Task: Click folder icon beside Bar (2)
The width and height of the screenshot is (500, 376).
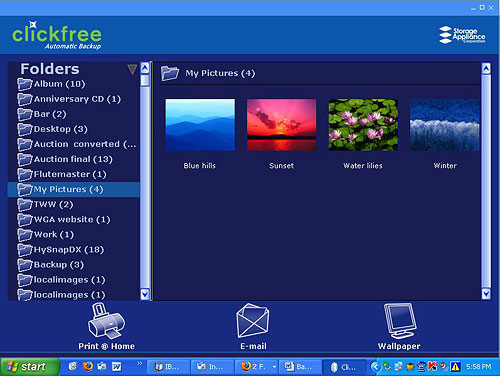Action: (25, 114)
